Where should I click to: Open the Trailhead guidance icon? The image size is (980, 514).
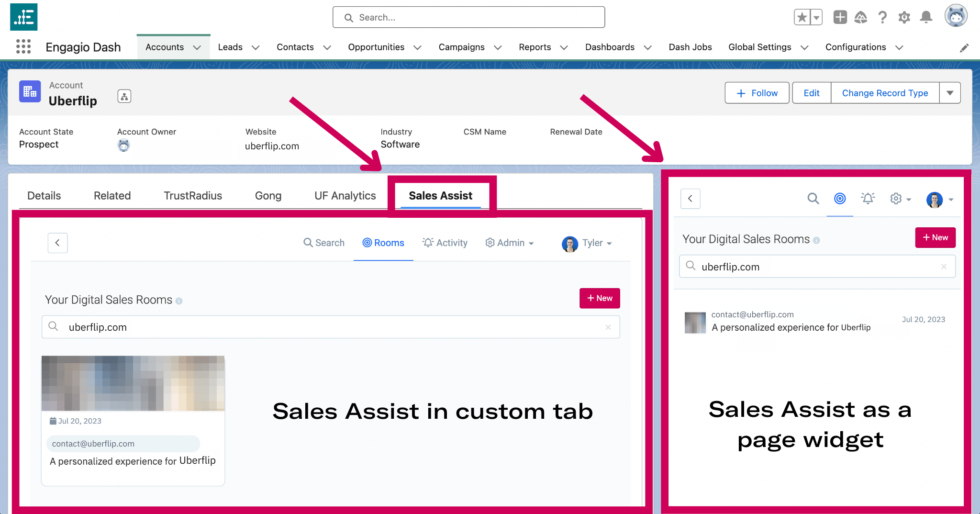click(x=861, y=17)
